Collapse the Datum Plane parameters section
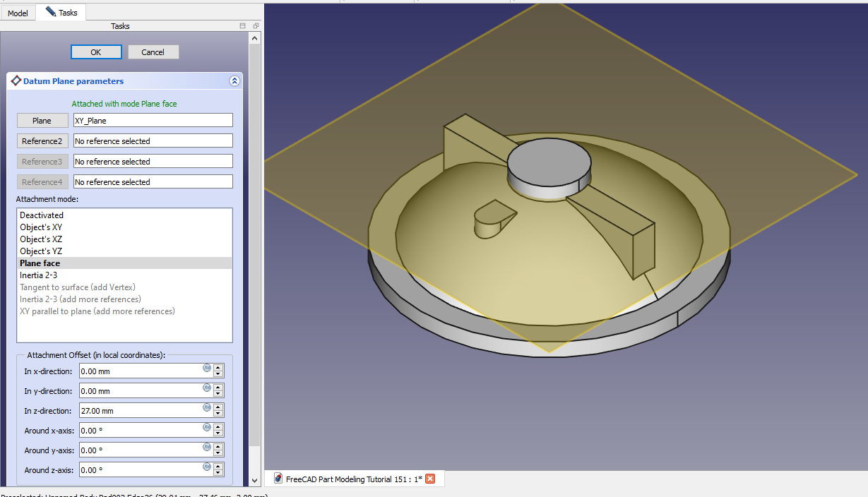 pos(234,81)
